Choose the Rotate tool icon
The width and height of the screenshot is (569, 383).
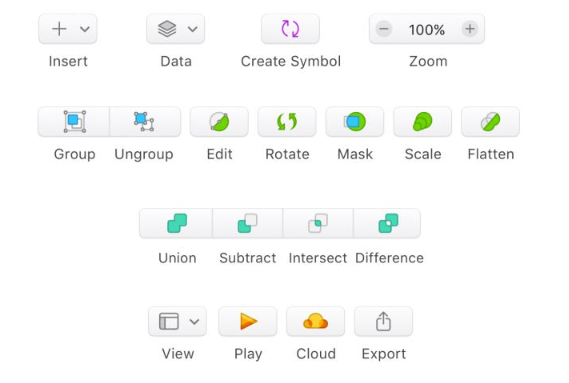pyautogui.click(x=287, y=122)
